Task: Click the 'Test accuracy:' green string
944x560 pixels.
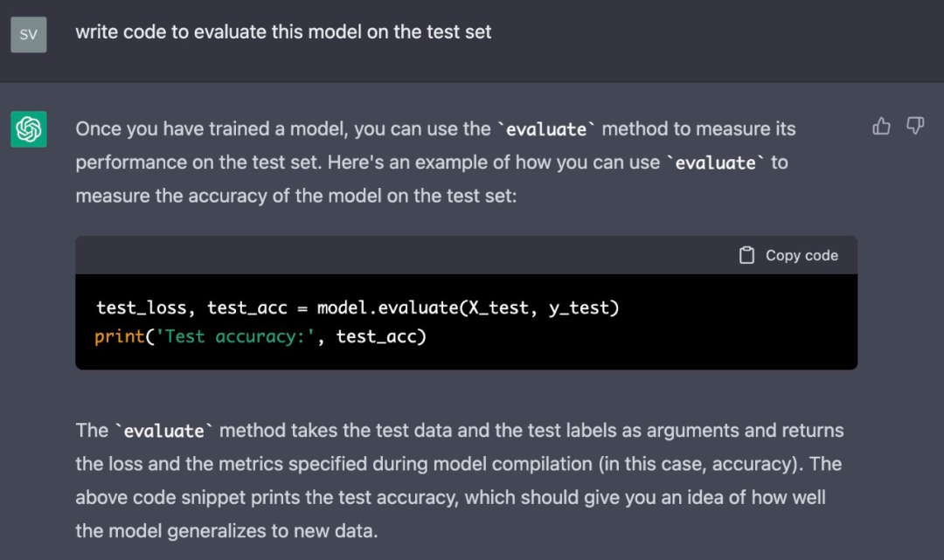Action: (235, 336)
